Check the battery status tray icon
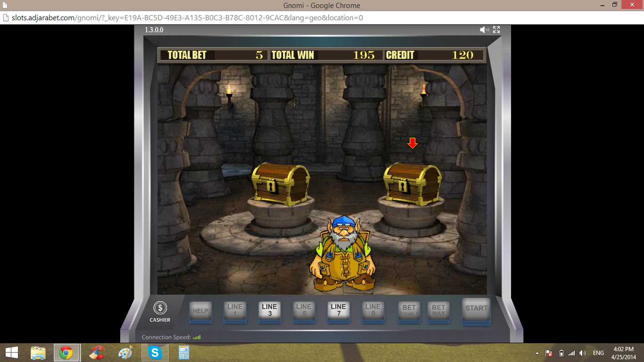644x362 pixels. click(561, 353)
